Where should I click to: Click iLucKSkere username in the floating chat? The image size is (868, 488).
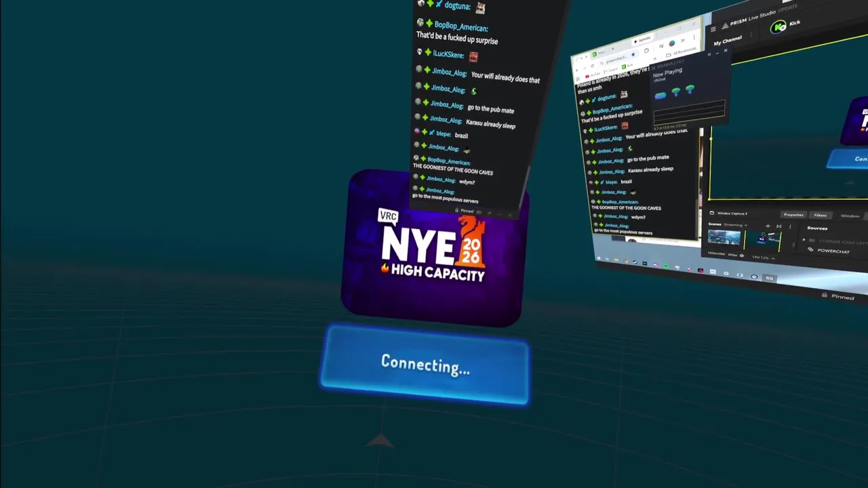pyautogui.click(x=448, y=54)
